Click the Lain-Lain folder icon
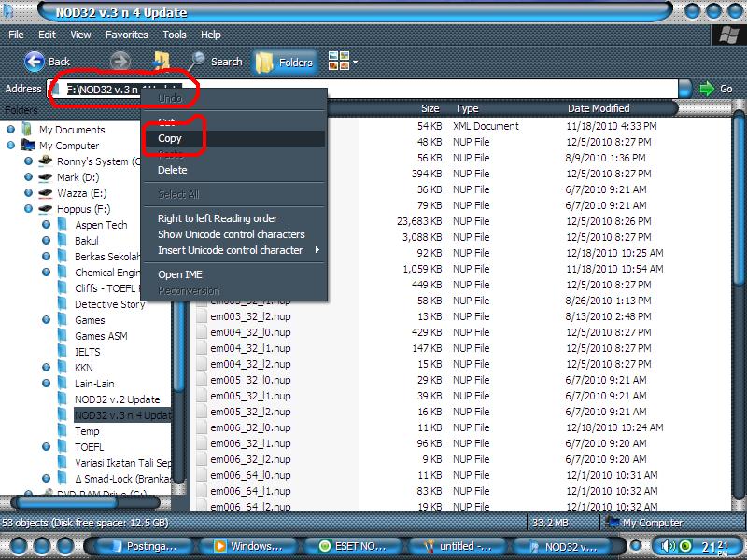 (63, 384)
